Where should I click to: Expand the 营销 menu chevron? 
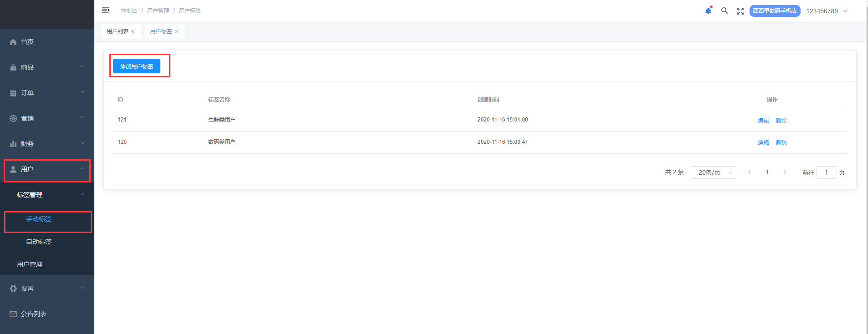click(x=82, y=117)
